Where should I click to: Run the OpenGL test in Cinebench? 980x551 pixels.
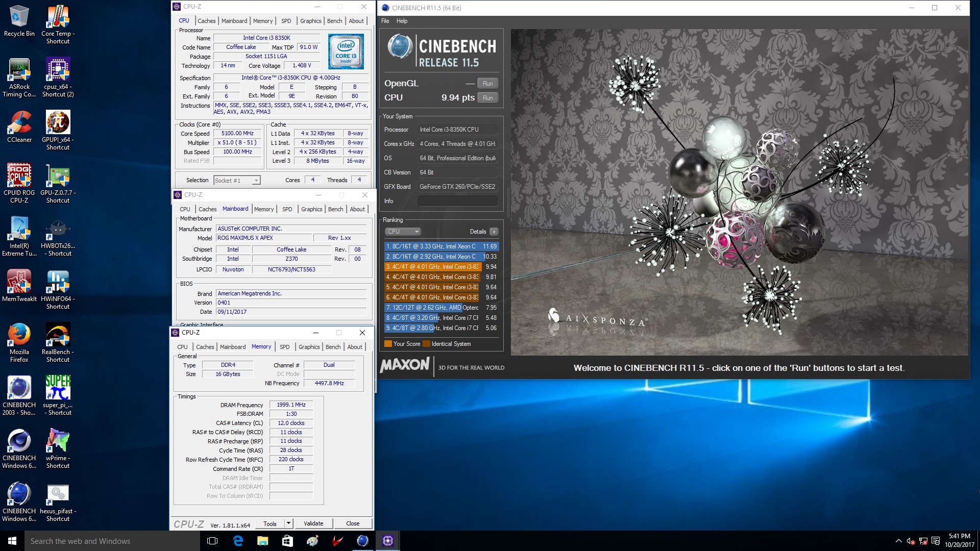pyautogui.click(x=487, y=84)
